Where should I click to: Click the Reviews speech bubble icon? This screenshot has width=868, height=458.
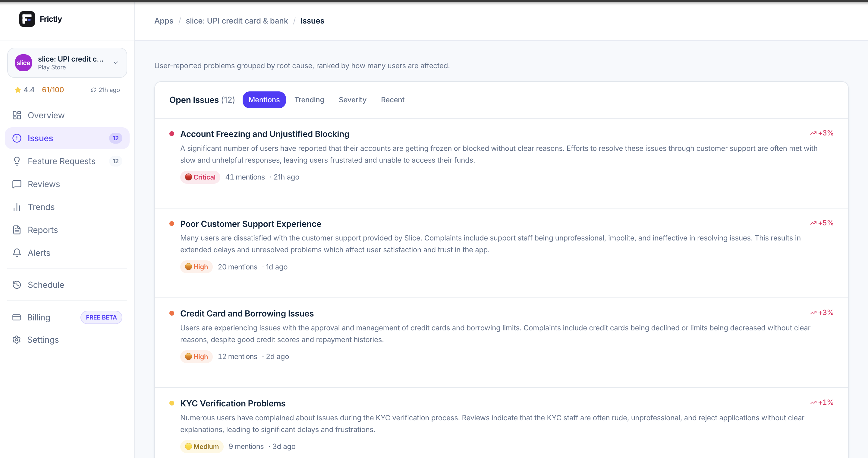click(x=17, y=184)
